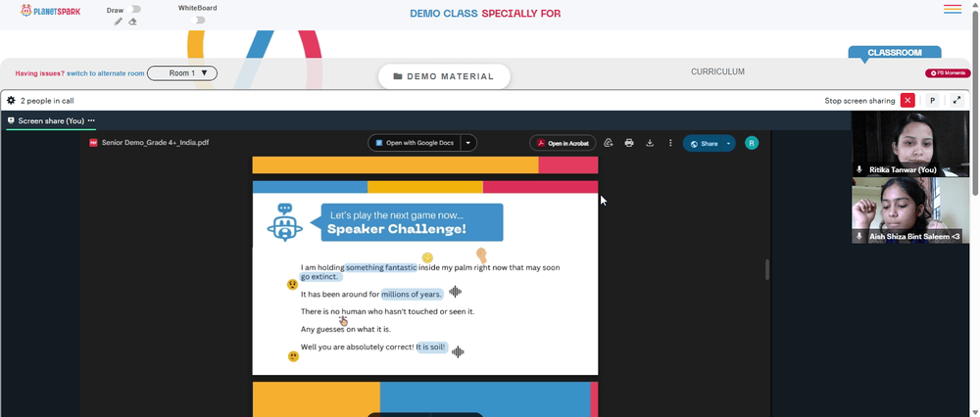Viewport: 980px width, 417px height.
Task: Expand the Share dropdown arrow
Action: point(729,143)
